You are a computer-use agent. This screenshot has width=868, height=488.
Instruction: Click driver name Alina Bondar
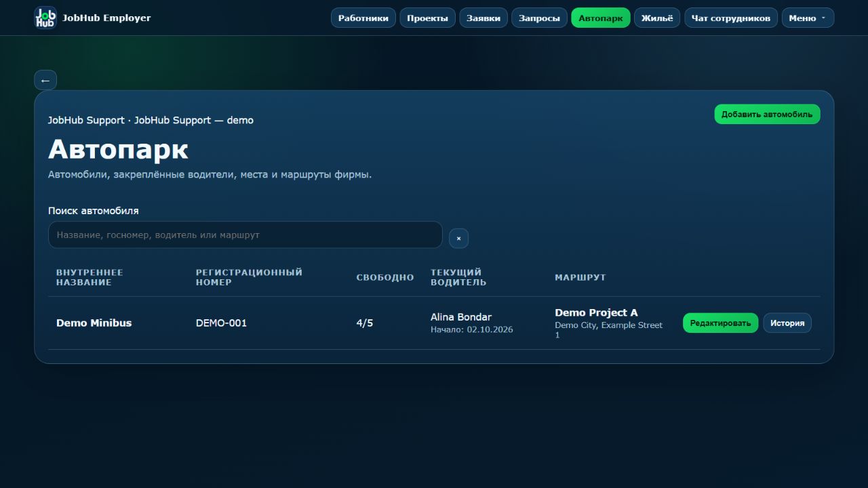pos(461,317)
